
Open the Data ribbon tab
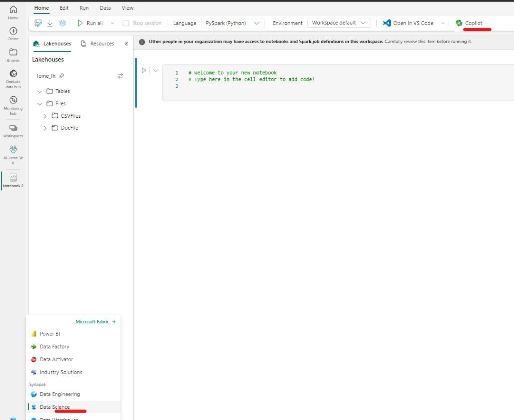105,8
